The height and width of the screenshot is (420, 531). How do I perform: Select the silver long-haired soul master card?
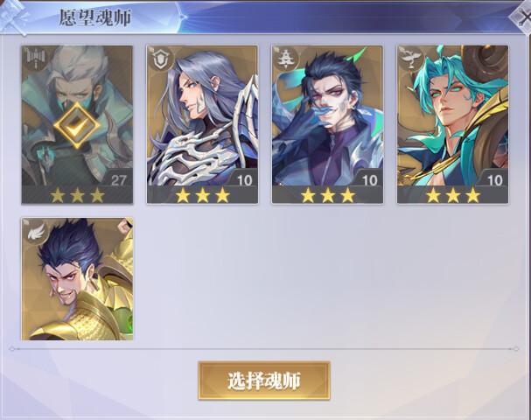pos(202,124)
